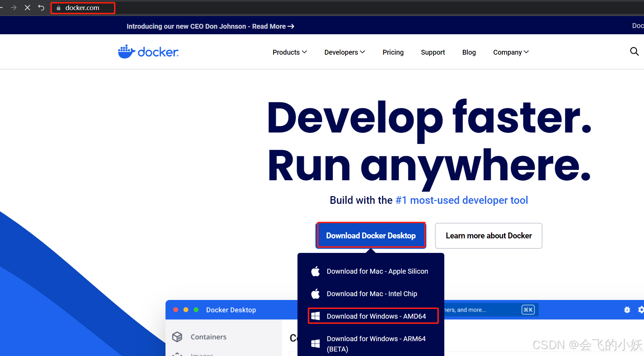Open the bug report icon in Docker Desktop
The width and height of the screenshot is (644, 356).
coord(627,310)
